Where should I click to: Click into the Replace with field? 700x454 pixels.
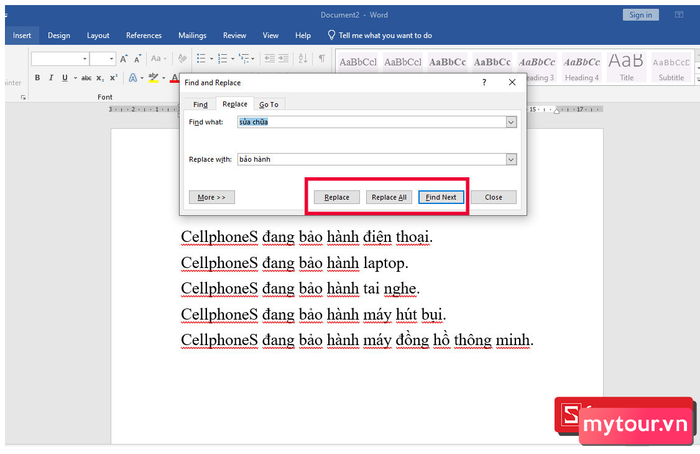(371, 159)
